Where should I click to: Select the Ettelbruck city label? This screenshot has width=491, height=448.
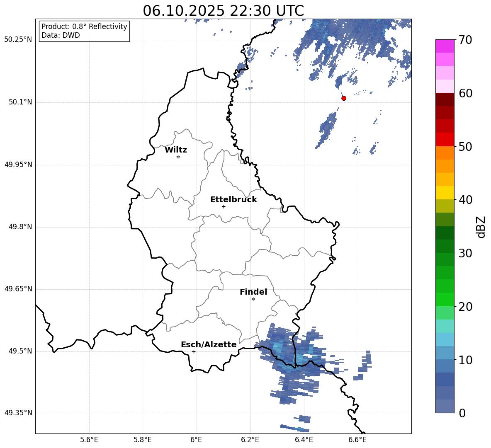click(233, 200)
